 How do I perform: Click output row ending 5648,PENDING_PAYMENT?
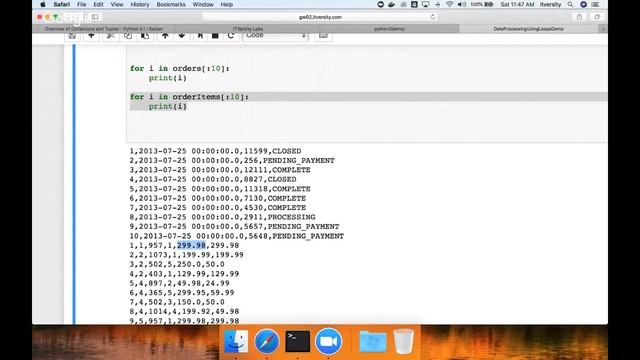(237, 236)
